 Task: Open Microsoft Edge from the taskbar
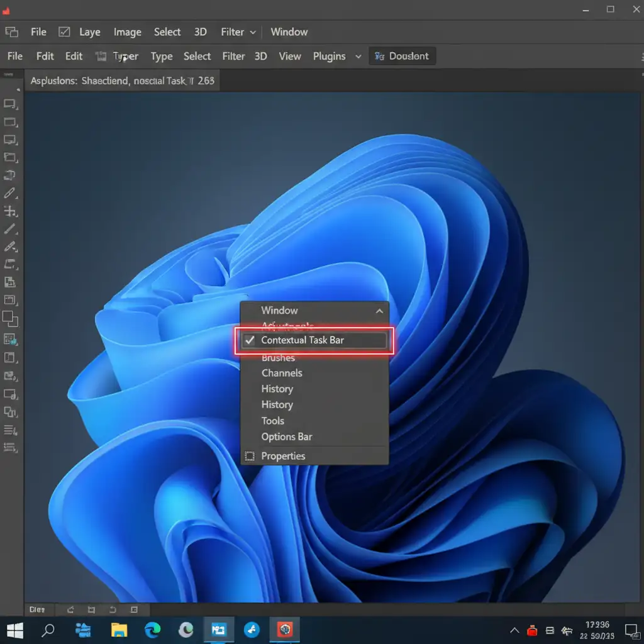point(152,630)
